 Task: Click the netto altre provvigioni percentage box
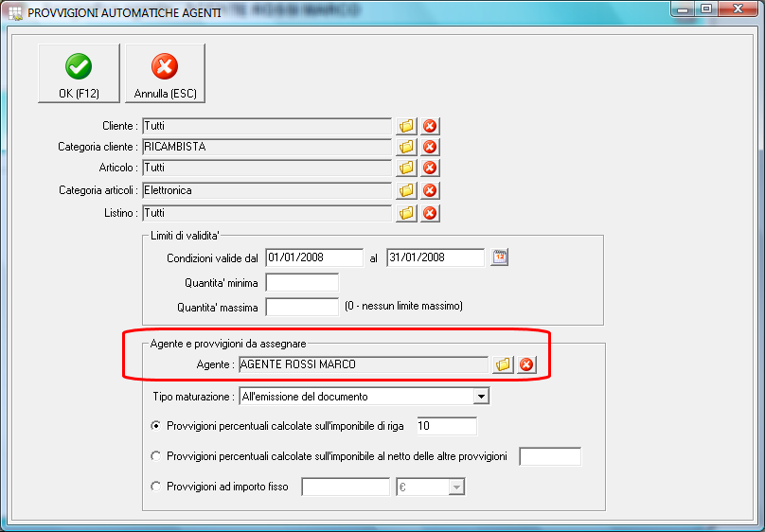tap(550, 456)
